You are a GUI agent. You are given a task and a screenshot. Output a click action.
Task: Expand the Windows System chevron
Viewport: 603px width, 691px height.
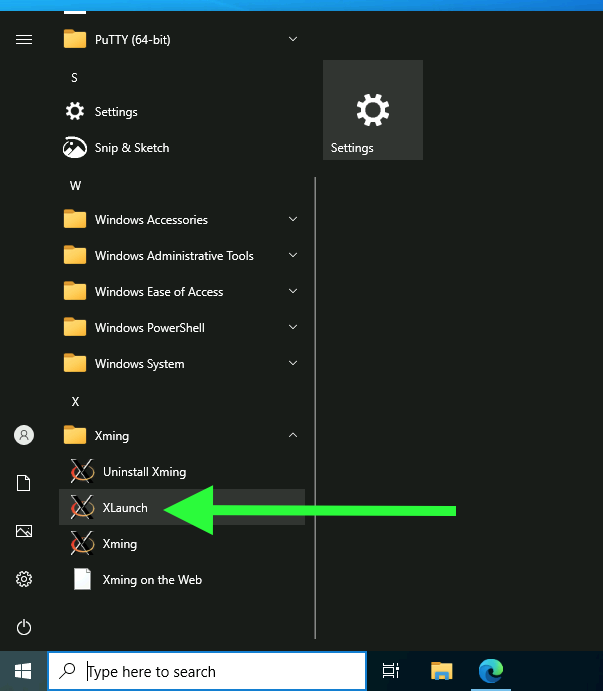click(x=293, y=363)
